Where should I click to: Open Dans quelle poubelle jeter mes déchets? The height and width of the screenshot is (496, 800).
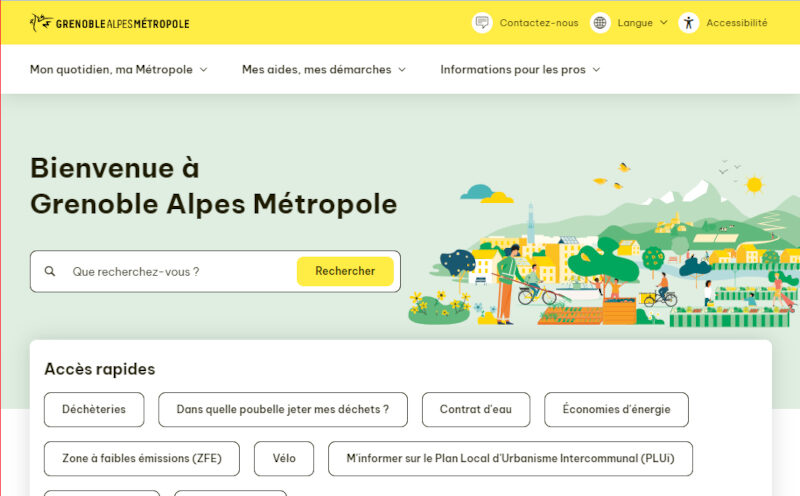click(x=283, y=409)
